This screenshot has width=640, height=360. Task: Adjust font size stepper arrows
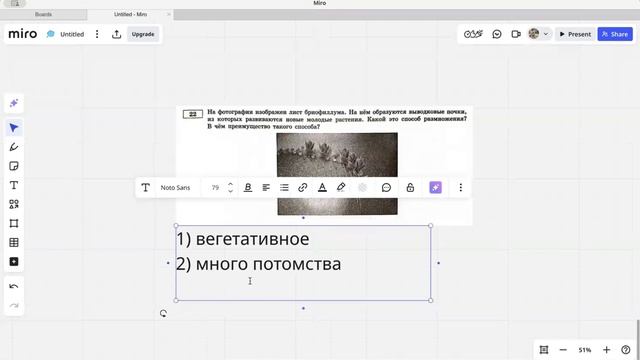click(x=230, y=187)
